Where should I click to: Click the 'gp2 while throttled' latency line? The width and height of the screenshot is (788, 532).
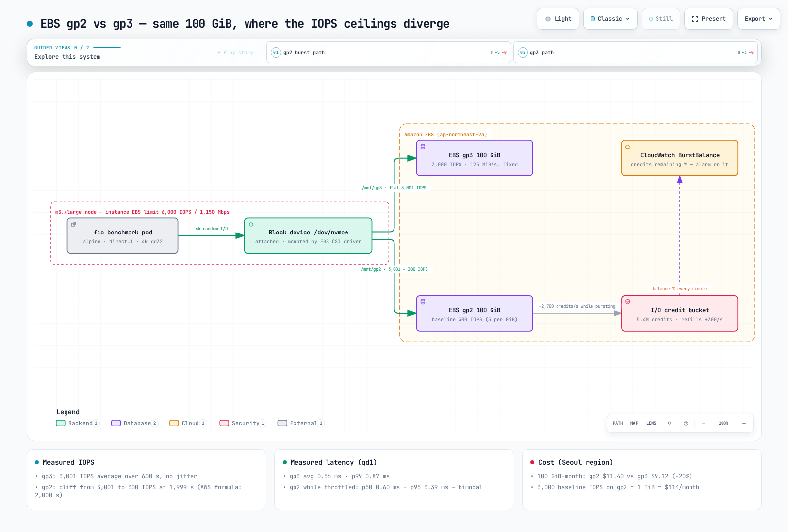386,487
